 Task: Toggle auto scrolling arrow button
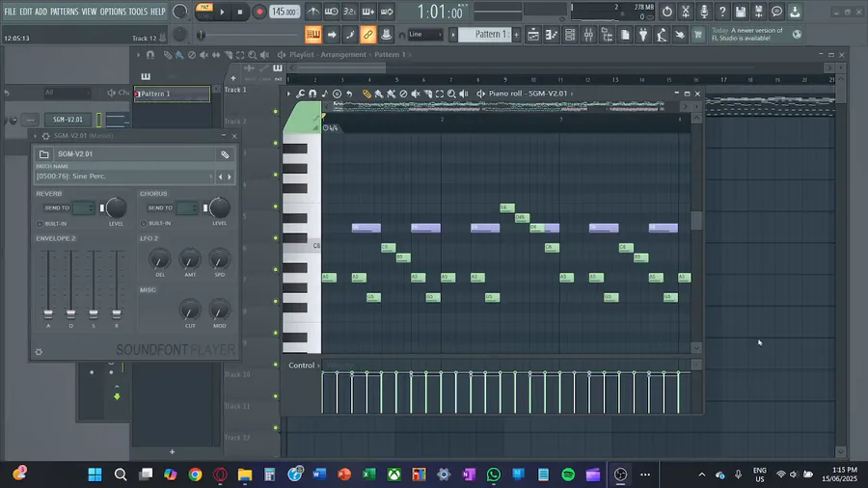[x=332, y=35]
